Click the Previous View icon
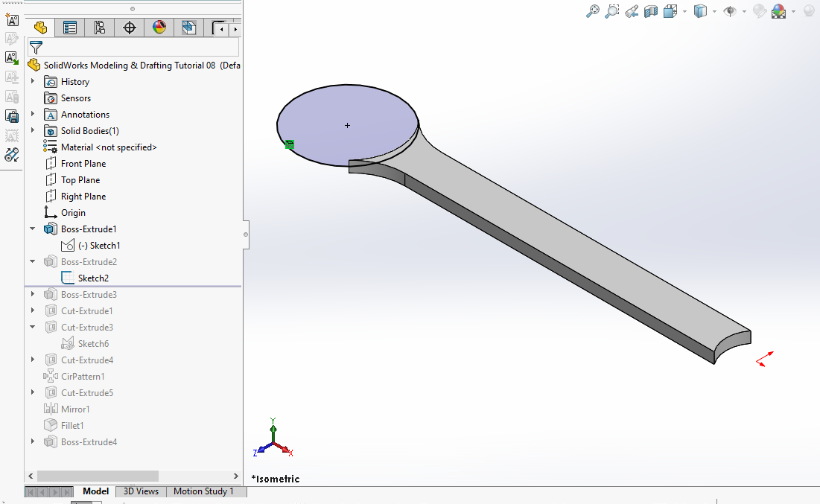 [x=632, y=11]
